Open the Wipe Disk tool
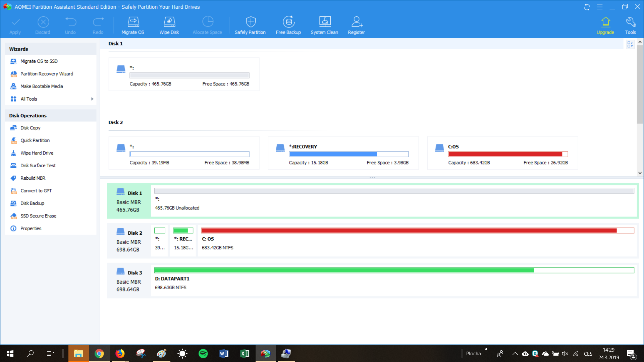This screenshot has height=362, width=644. pos(169,22)
